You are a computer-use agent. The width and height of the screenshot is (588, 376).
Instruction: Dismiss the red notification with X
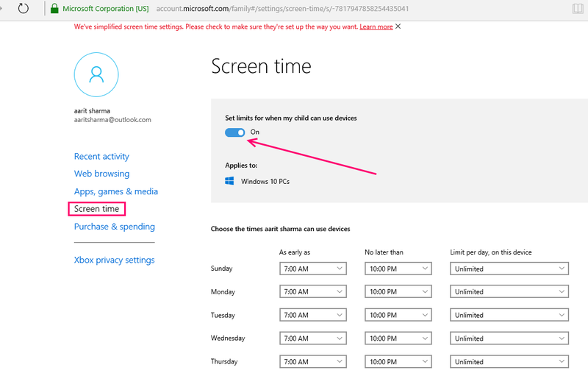point(398,26)
